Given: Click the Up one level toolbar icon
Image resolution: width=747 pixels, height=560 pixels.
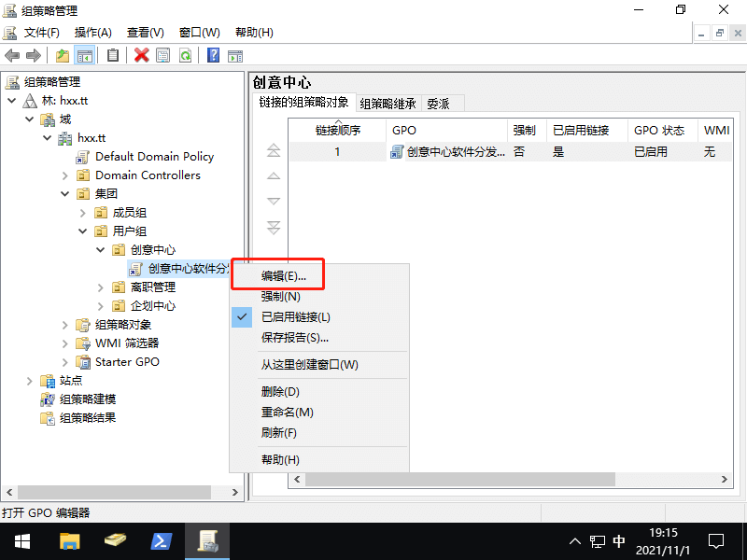Looking at the screenshot, I should tap(63, 56).
